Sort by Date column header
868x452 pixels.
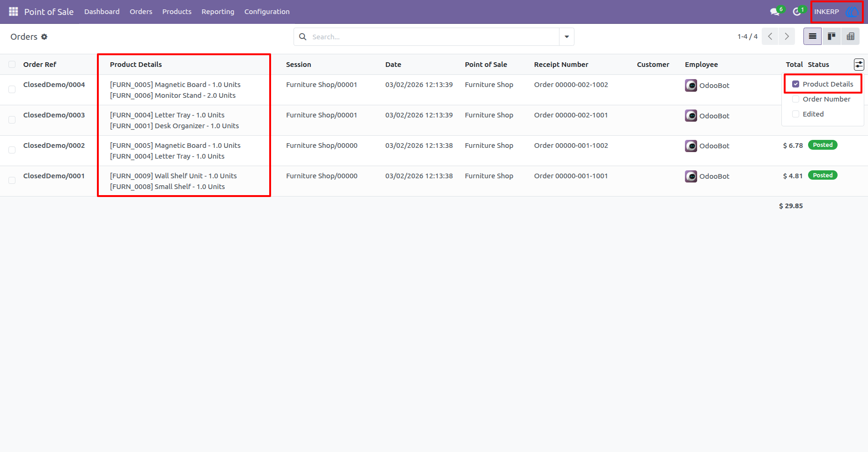393,65
